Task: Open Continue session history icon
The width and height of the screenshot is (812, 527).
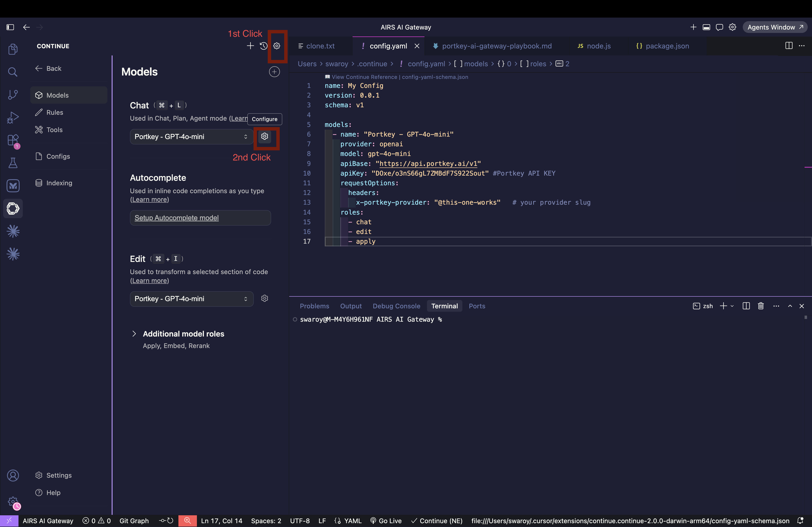Action: point(263,46)
